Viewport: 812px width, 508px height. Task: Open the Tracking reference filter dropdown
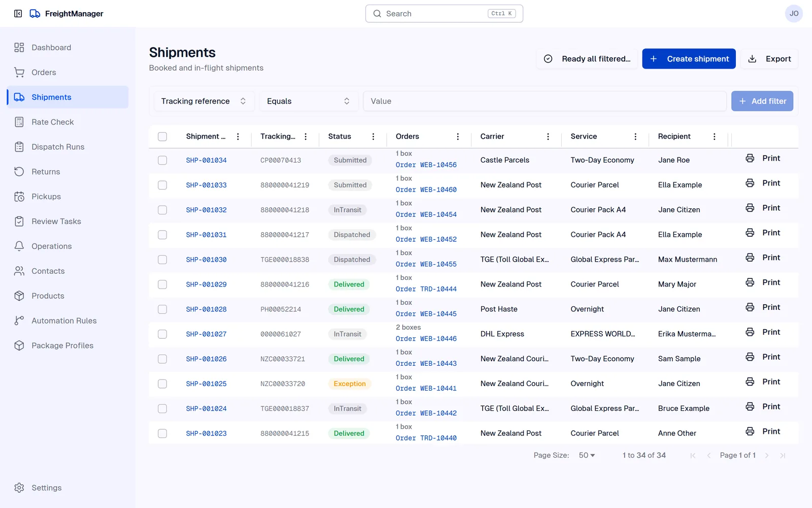204,101
